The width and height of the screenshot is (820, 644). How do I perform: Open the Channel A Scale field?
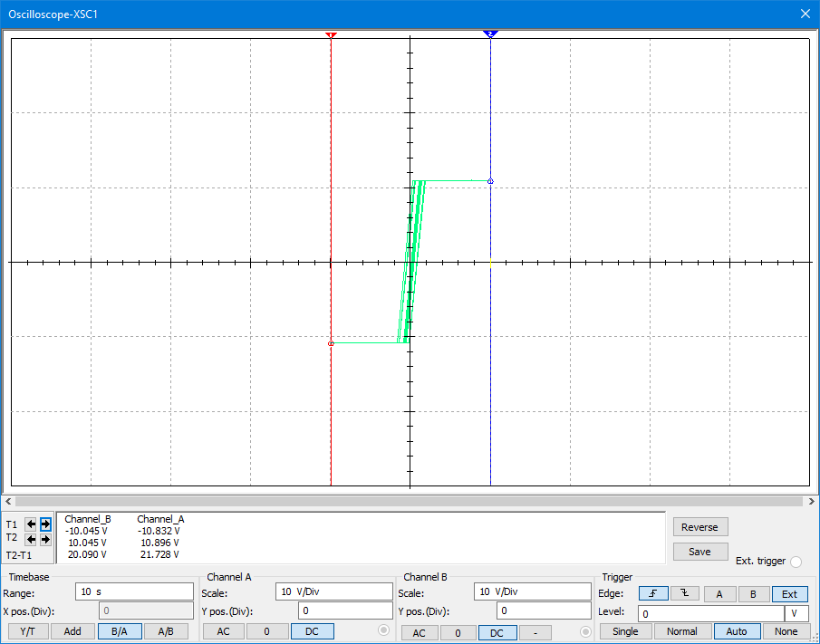click(333, 591)
